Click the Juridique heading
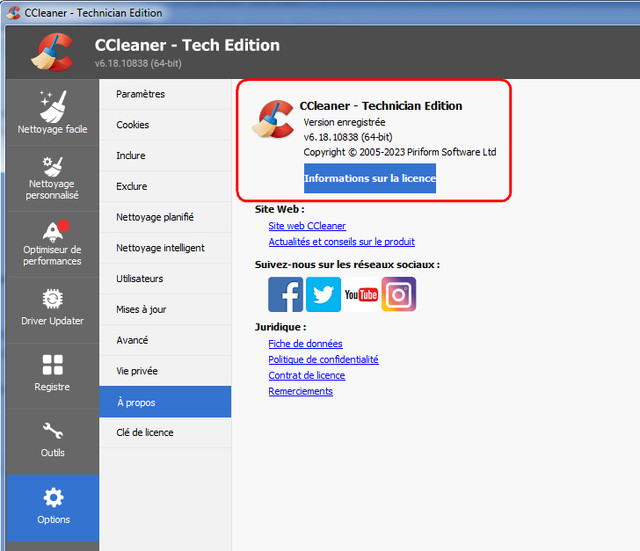 click(x=280, y=327)
